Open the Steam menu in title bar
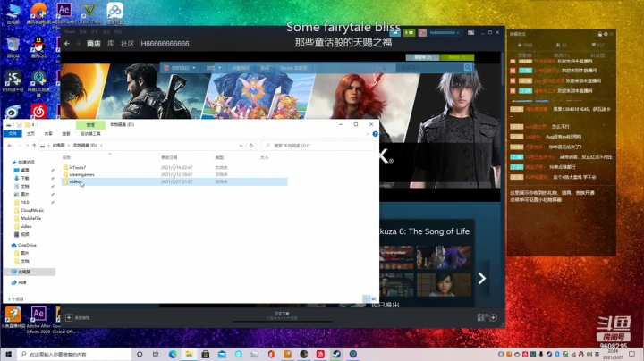 (70, 31)
